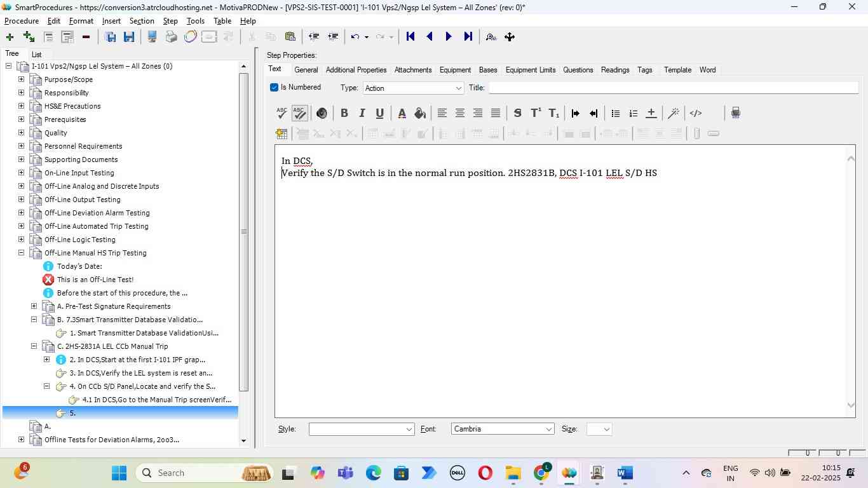Image resolution: width=868 pixels, height=488 pixels.
Task: Toggle Bold formatting in editor
Action: tap(344, 113)
